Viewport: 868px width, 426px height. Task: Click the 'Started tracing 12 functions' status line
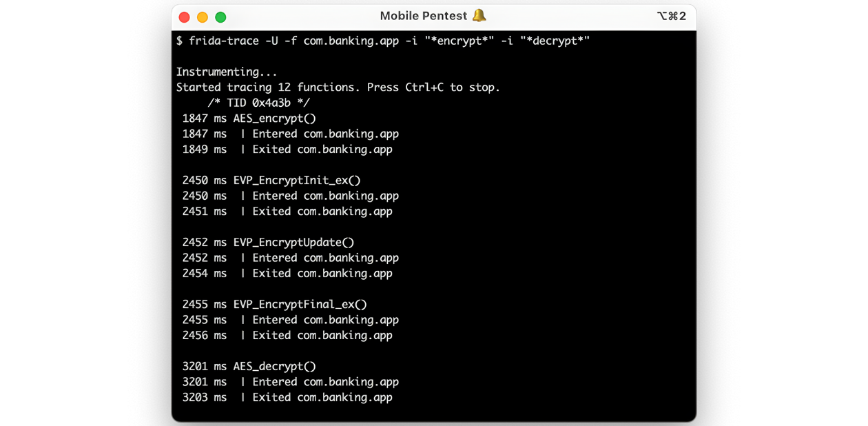pyautogui.click(x=338, y=87)
